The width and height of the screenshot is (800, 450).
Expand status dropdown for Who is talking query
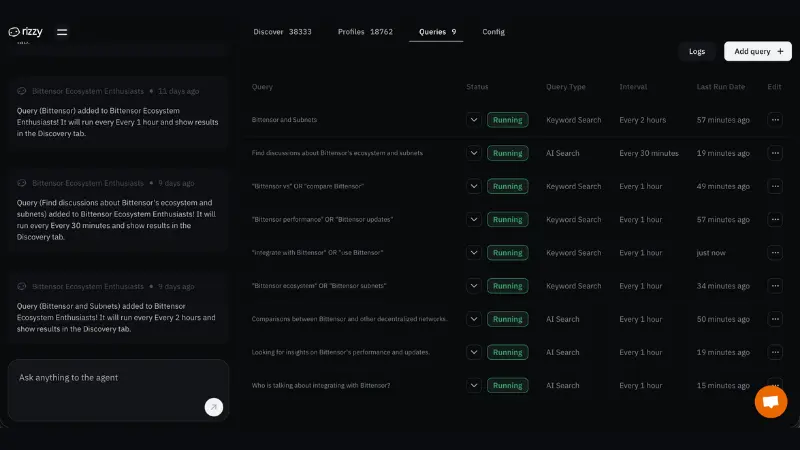473,385
